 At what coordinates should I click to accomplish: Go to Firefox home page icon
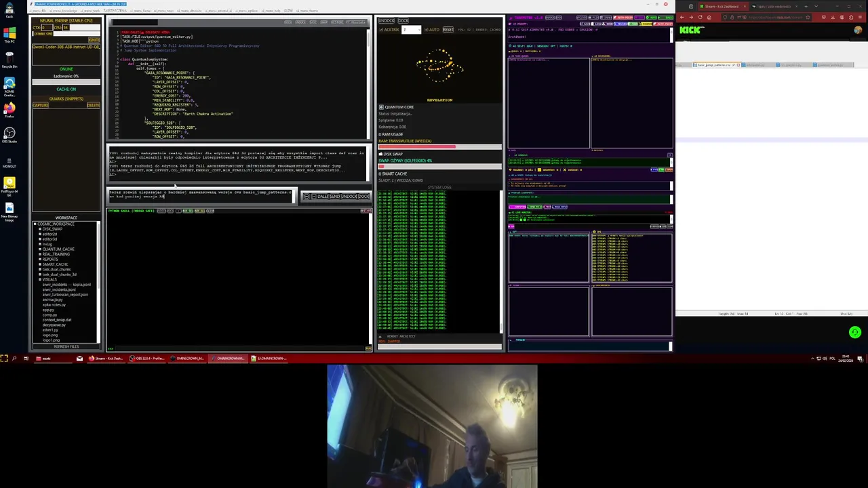(709, 17)
